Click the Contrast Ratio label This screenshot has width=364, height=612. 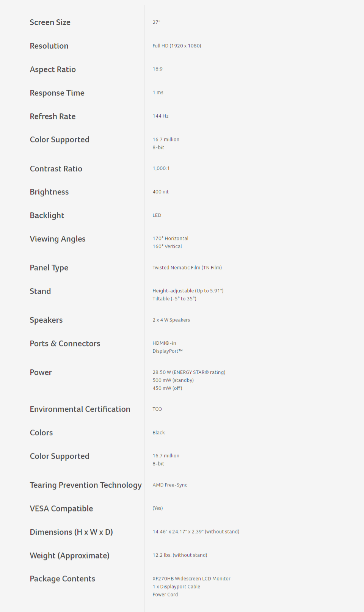click(56, 169)
